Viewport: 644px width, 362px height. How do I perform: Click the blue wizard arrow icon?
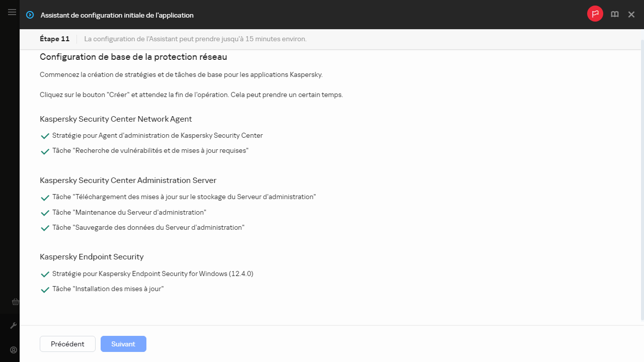pyautogui.click(x=30, y=15)
